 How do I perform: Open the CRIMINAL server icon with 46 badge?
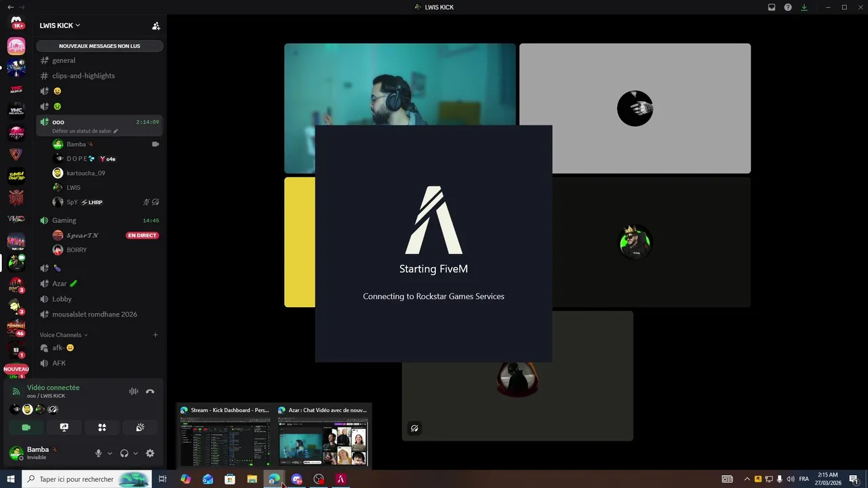click(x=16, y=327)
